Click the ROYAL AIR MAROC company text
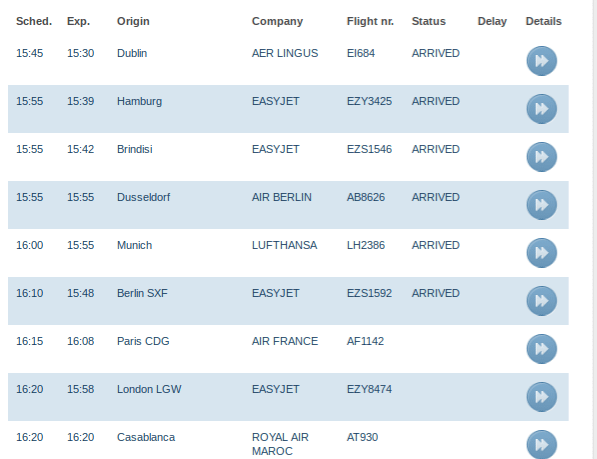This screenshot has height=459, width=597. pos(280,444)
